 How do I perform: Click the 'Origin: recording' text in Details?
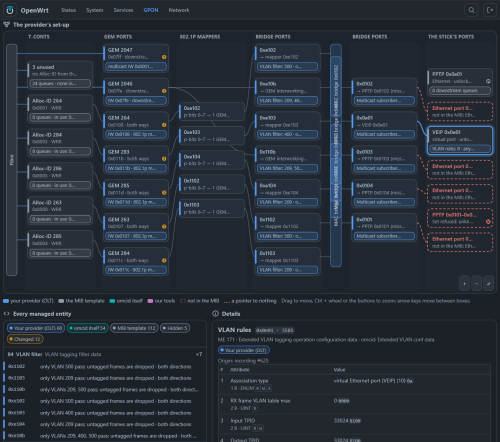click(x=243, y=361)
